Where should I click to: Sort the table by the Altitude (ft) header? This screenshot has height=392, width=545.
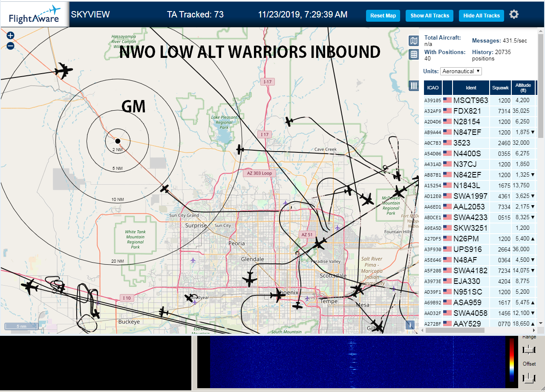coord(523,88)
